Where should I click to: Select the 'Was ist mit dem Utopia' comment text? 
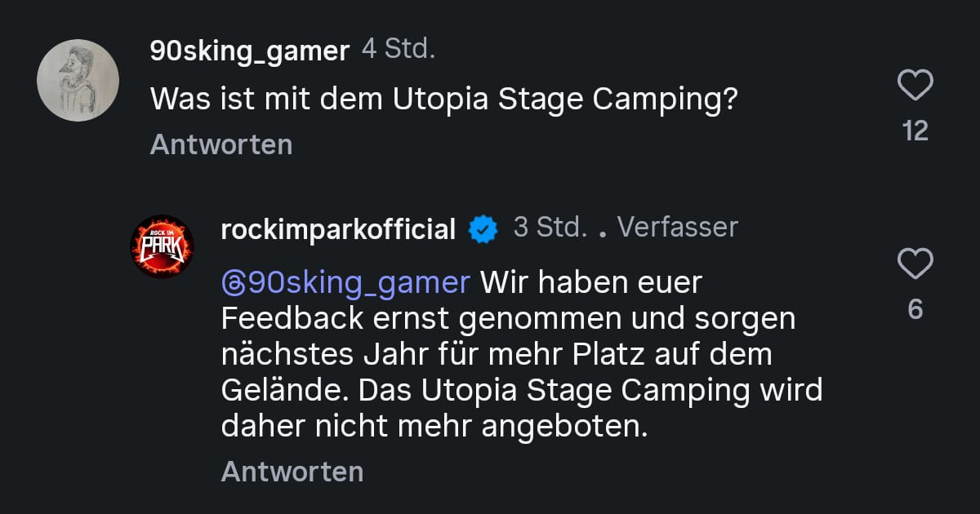coord(444,99)
